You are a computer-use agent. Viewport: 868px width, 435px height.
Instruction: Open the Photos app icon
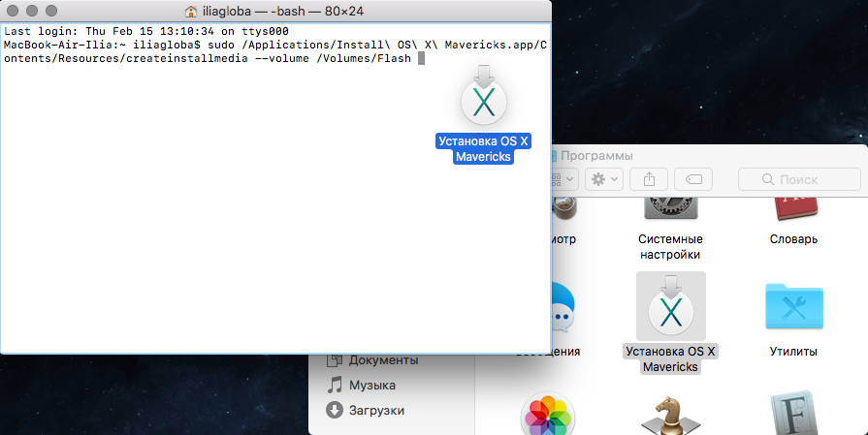click(x=548, y=414)
